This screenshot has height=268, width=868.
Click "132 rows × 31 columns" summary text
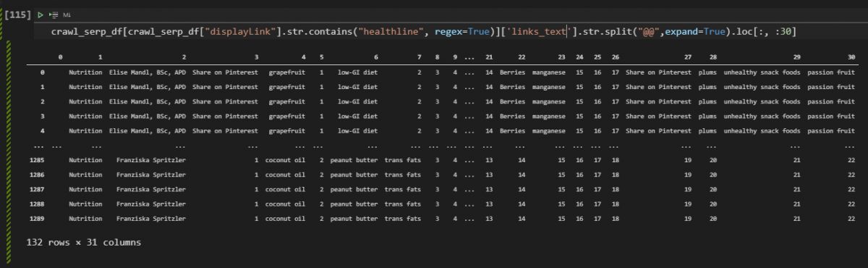[x=83, y=243]
